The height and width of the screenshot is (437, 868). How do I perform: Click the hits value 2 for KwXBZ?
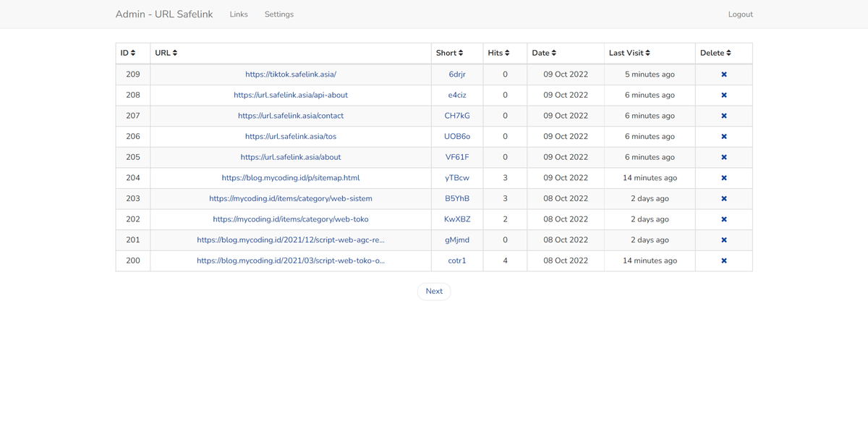tap(505, 219)
